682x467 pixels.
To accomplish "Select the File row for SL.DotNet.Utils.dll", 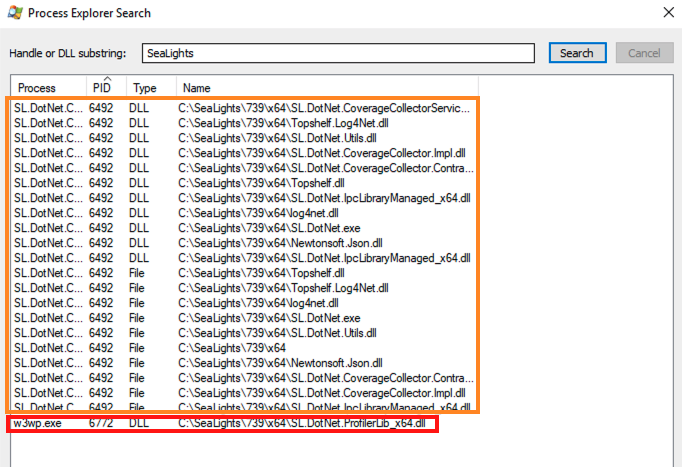I will click(x=244, y=333).
